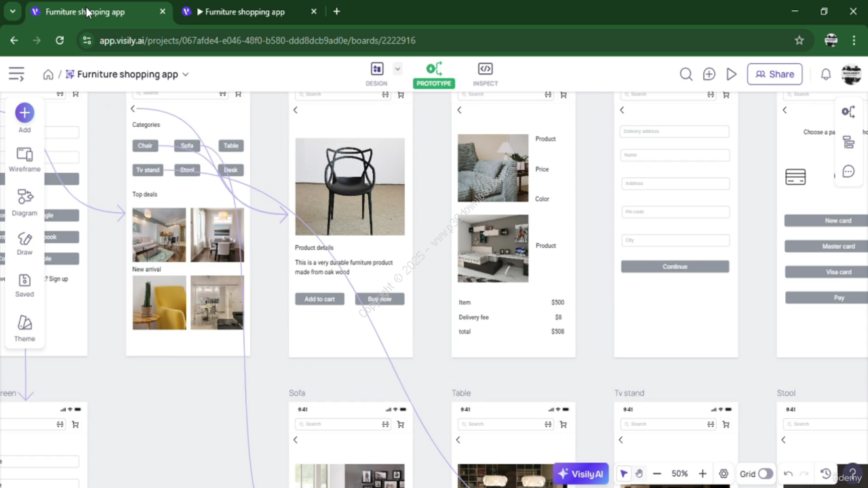Click the purple Add button

click(x=24, y=113)
